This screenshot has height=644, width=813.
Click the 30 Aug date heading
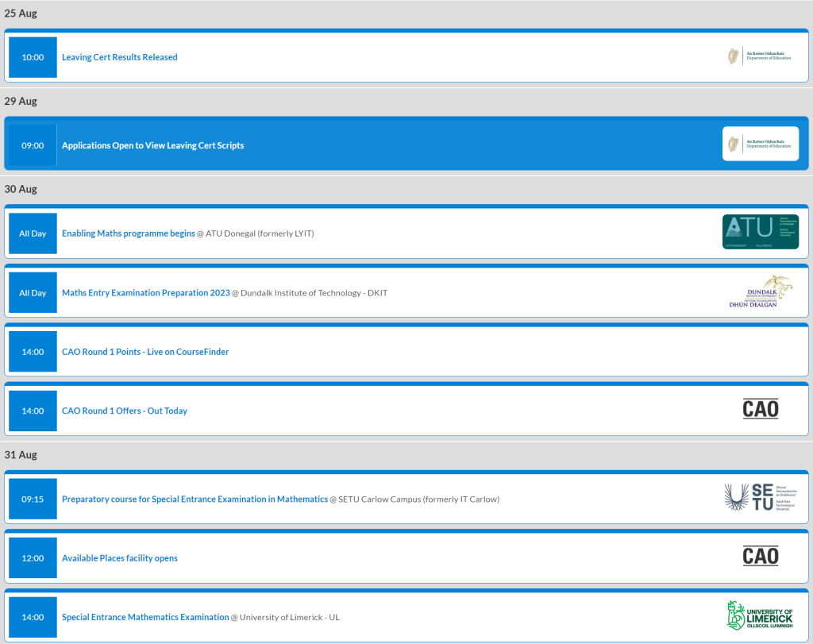[x=21, y=189]
